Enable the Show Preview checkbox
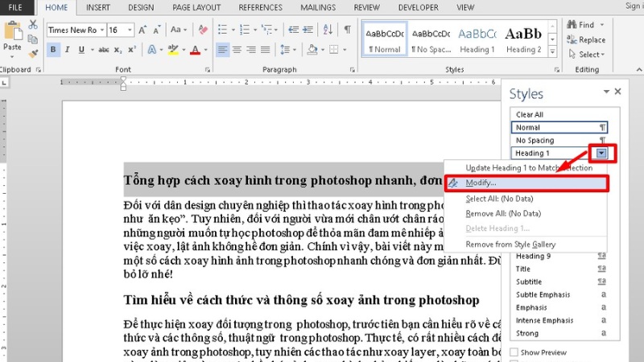The width and height of the screenshot is (644, 362). tap(514, 352)
